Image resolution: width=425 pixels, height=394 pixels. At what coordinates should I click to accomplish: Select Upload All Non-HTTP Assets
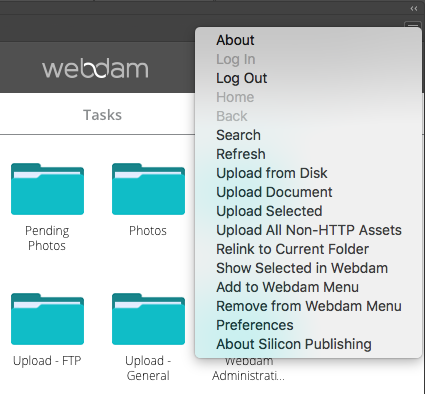click(308, 230)
